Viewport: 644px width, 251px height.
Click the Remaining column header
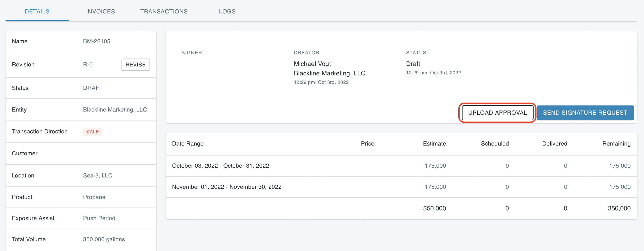pos(616,144)
